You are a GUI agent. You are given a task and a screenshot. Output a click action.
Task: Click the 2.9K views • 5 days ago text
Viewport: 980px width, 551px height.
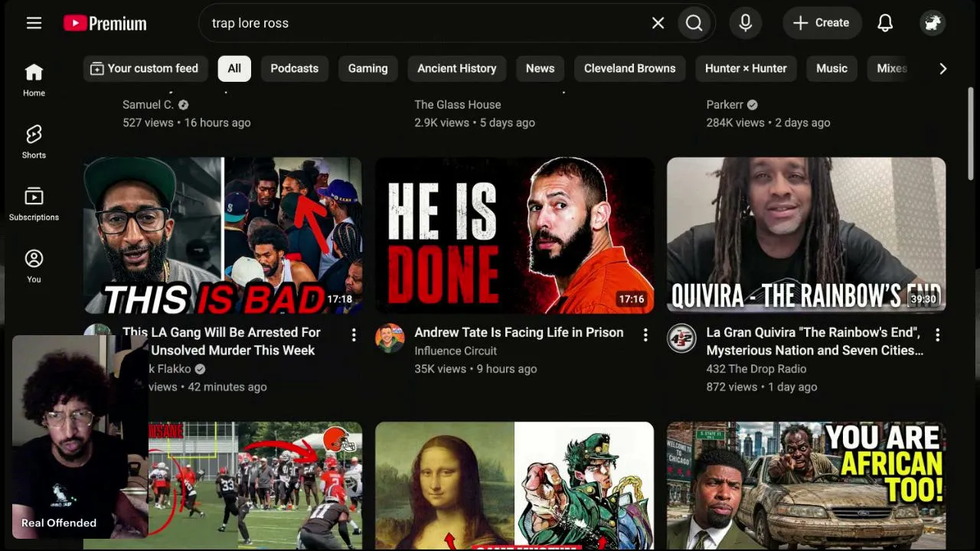475,122
